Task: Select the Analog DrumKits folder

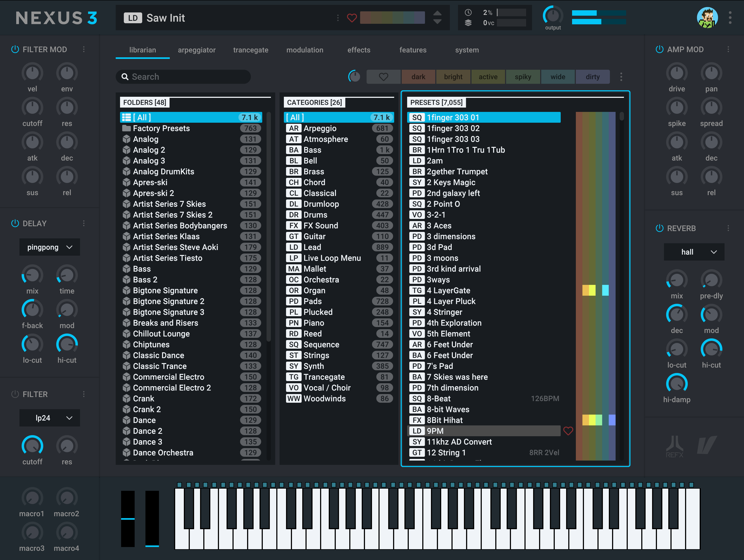Action: (x=191, y=172)
